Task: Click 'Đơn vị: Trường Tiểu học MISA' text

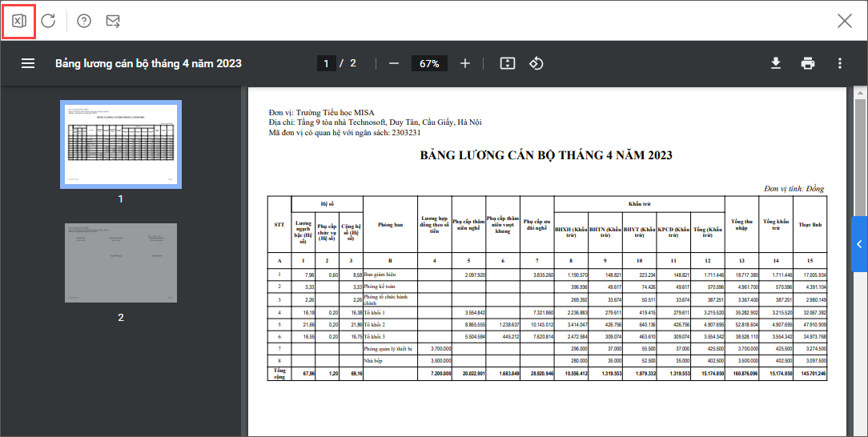Action: 321,113
